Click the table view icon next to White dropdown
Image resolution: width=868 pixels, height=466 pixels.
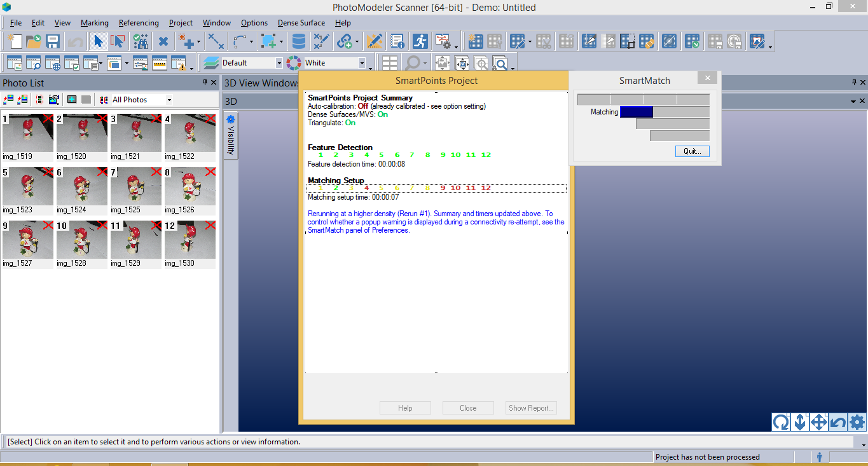pyautogui.click(x=390, y=63)
